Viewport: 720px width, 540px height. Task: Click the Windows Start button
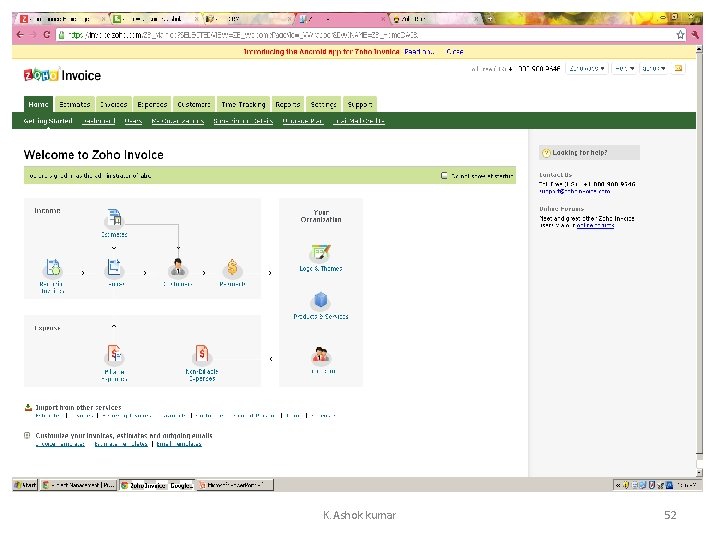25,485
